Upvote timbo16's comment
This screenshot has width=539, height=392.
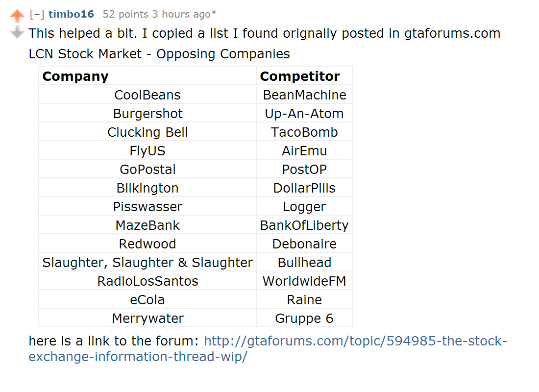coord(17,16)
